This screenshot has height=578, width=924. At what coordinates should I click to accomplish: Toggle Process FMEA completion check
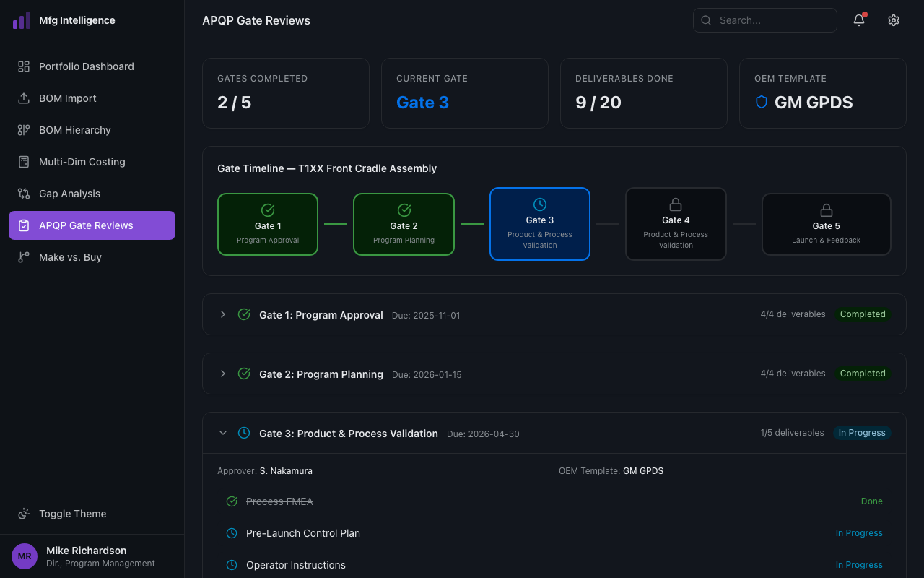(x=232, y=501)
